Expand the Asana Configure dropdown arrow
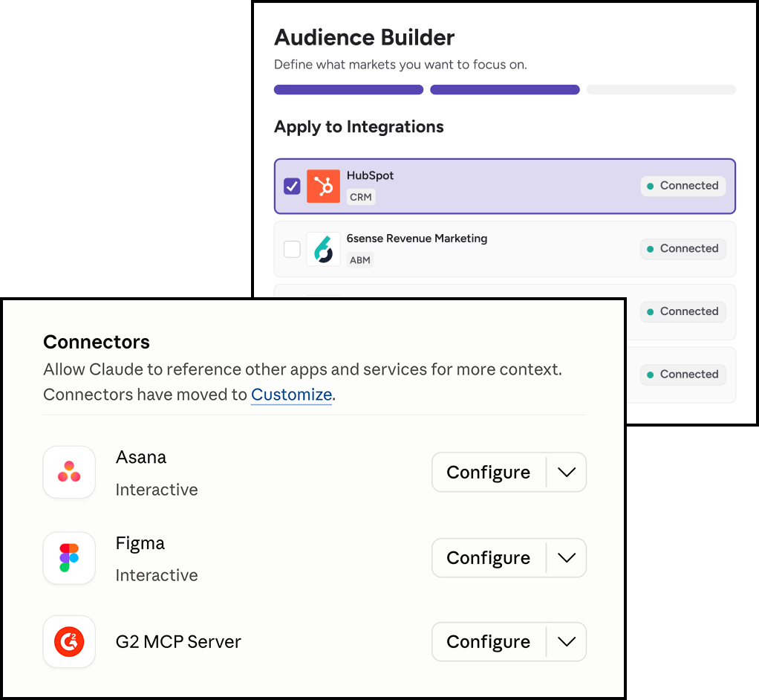The height and width of the screenshot is (700, 759). (567, 472)
